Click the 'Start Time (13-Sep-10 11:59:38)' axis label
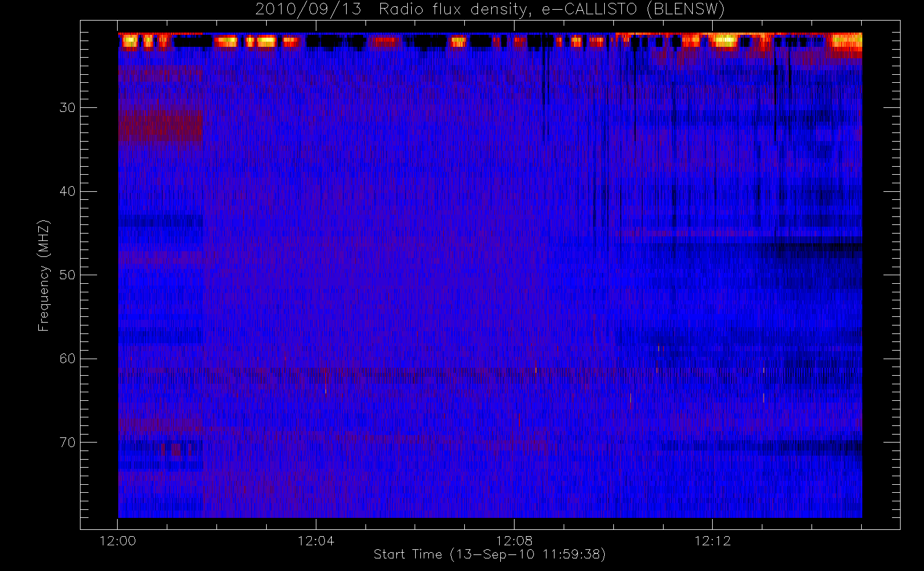924x571 pixels. pyautogui.click(x=489, y=554)
